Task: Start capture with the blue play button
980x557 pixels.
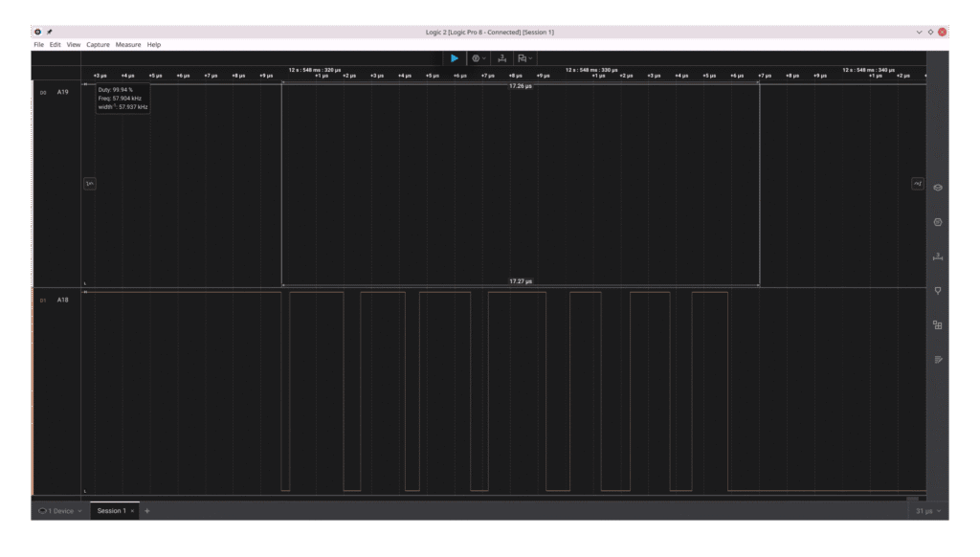Action: (455, 58)
